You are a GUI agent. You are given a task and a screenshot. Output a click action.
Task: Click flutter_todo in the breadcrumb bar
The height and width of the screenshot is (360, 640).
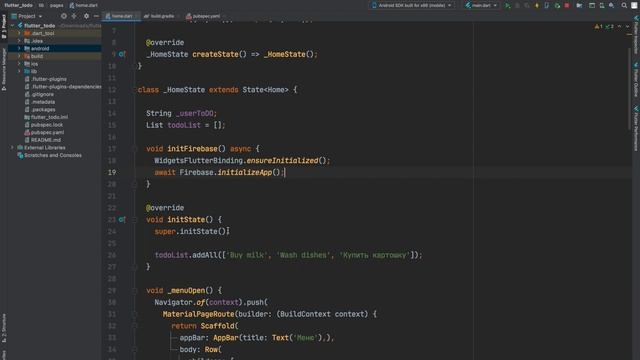click(18, 6)
